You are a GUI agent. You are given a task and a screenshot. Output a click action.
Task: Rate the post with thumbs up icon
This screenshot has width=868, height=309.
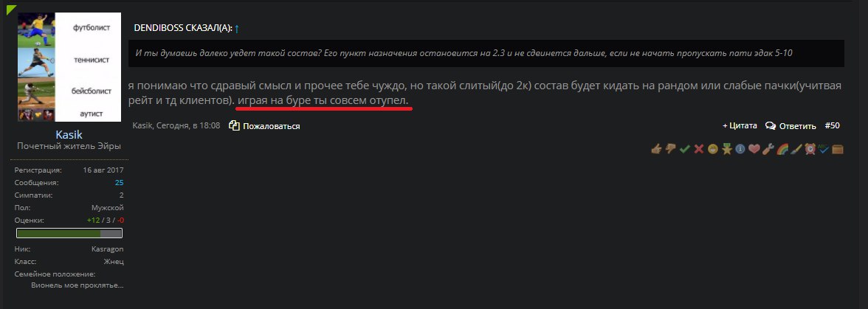click(657, 149)
